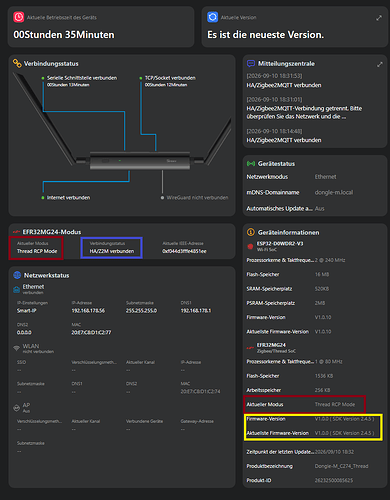Click the PSRAM-Speicherplatz value 2MB
Image resolution: width=390 pixels, height=500 pixels.
pyautogui.click(x=320, y=303)
